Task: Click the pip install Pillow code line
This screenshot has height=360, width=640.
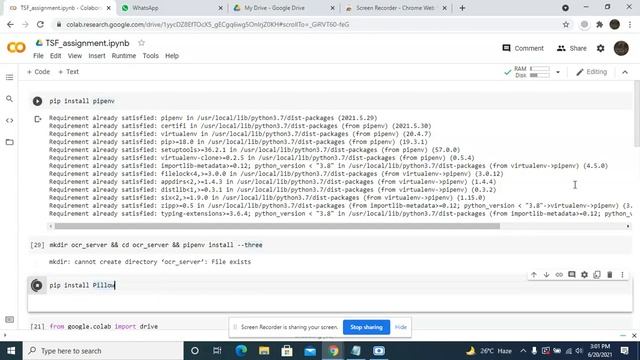Action: pyautogui.click(x=82, y=285)
